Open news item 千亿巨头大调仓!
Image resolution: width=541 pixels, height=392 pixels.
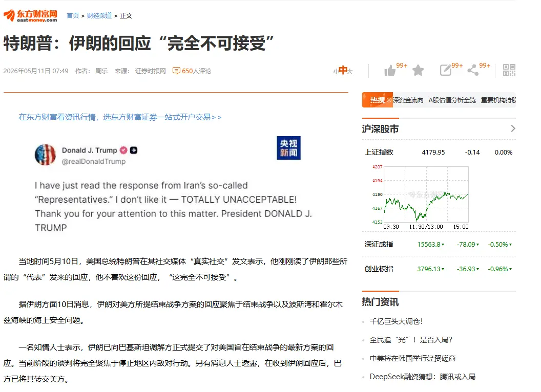pyautogui.click(x=396, y=321)
